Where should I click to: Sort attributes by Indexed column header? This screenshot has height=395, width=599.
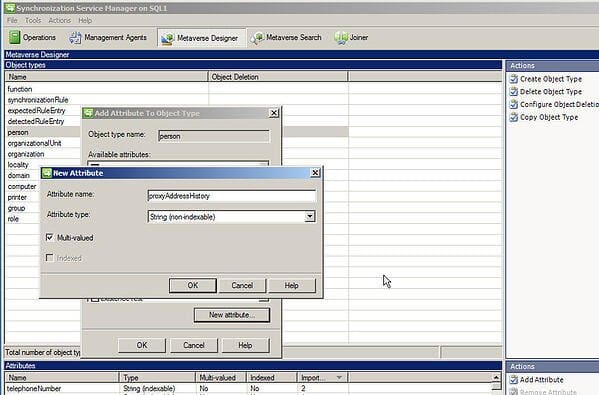pyautogui.click(x=272, y=378)
